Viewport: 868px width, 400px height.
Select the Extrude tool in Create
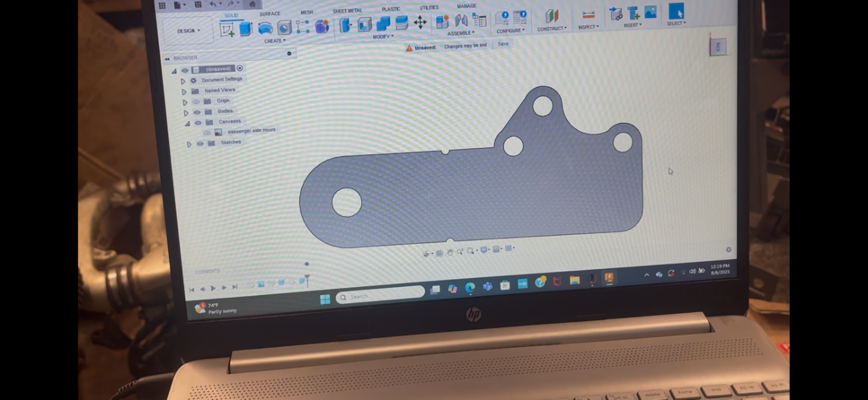246,29
